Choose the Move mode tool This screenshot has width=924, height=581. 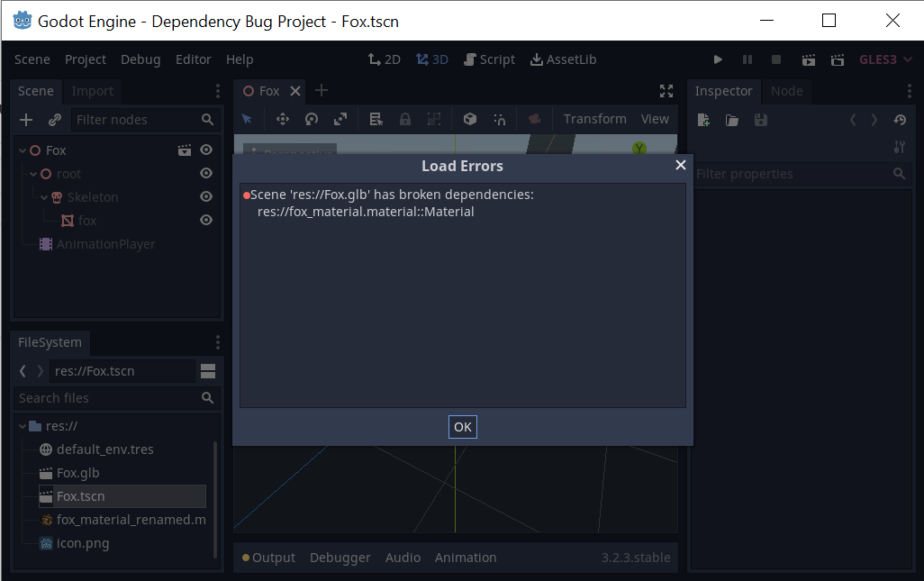click(283, 119)
